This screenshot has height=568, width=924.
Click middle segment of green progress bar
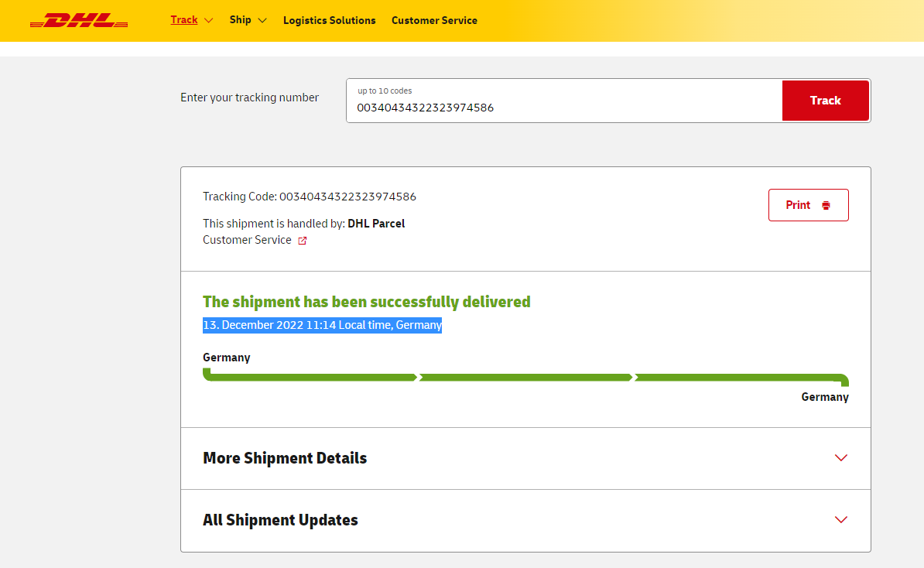click(x=526, y=378)
